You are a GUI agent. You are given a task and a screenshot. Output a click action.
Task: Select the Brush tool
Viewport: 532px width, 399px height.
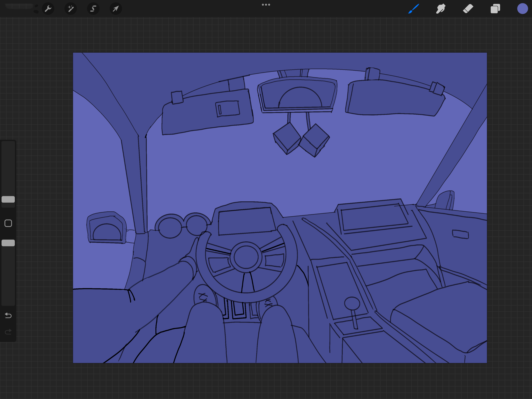tap(414, 9)
